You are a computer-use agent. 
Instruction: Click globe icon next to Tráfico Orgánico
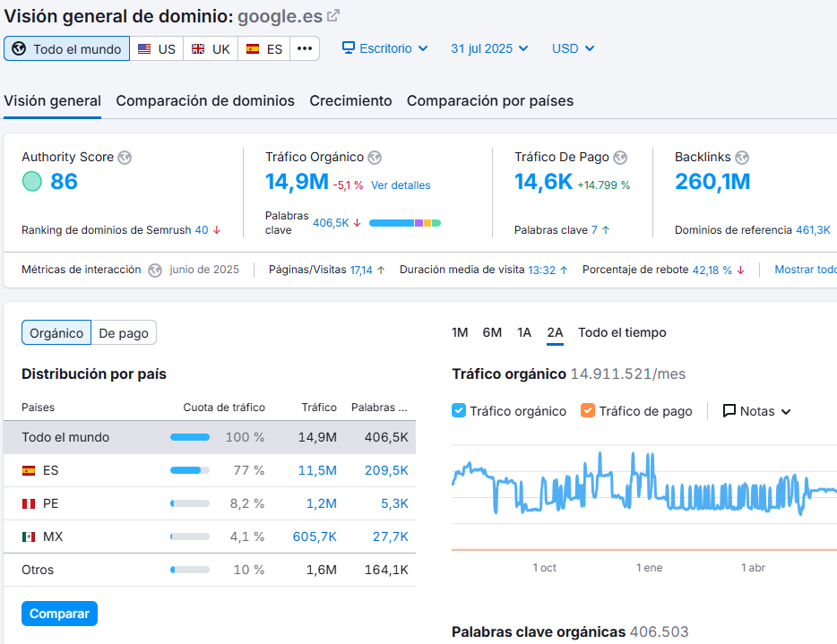click(x=375, y=158)
